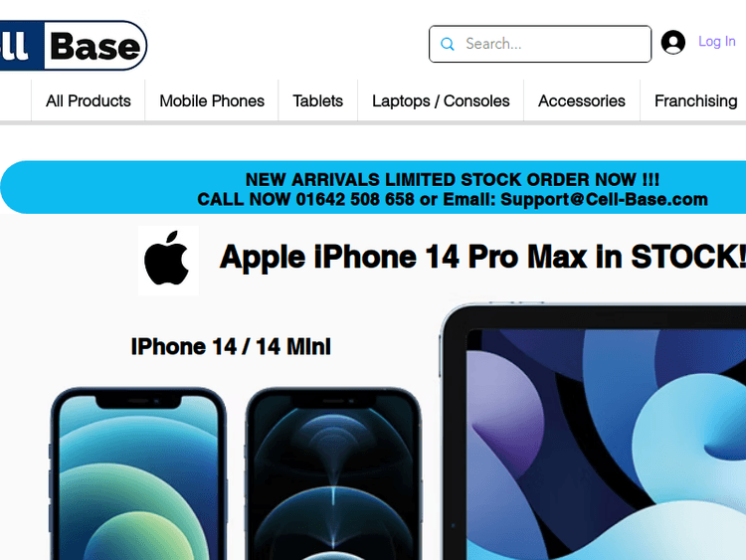The image size is (746, 560).
Task: Click the Cell Base logo
Action: point(74,46)
